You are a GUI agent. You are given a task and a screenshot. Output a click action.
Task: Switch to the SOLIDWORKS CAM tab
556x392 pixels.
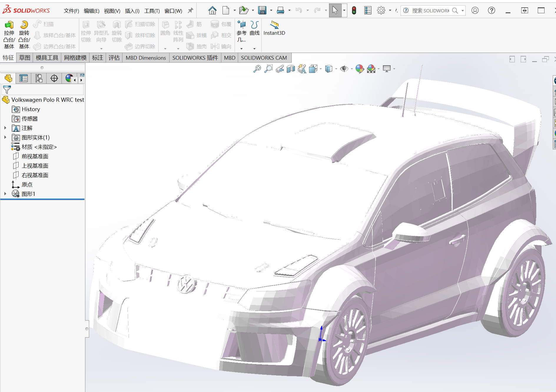click(264, 58)
